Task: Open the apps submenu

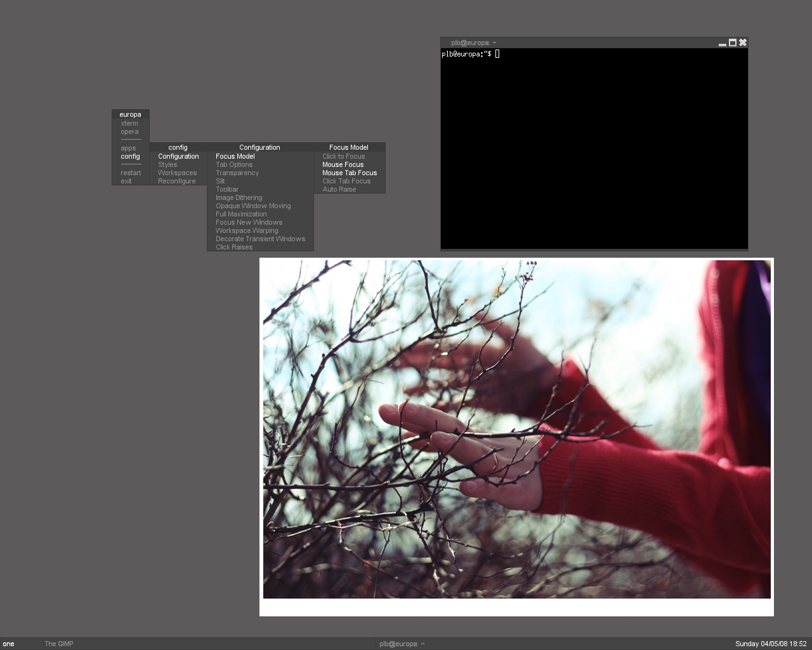Action: (x=130, y=149)
